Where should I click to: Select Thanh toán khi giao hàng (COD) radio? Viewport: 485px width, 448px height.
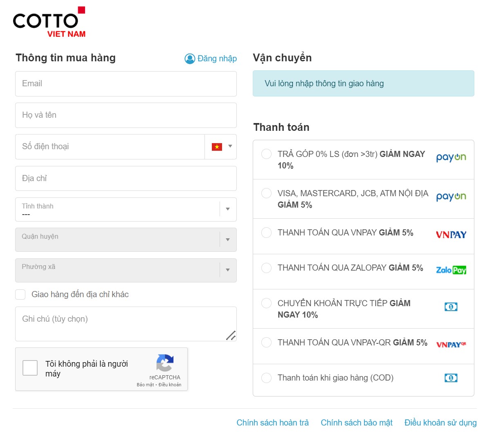pyautogui.click(x=266, y=378)
